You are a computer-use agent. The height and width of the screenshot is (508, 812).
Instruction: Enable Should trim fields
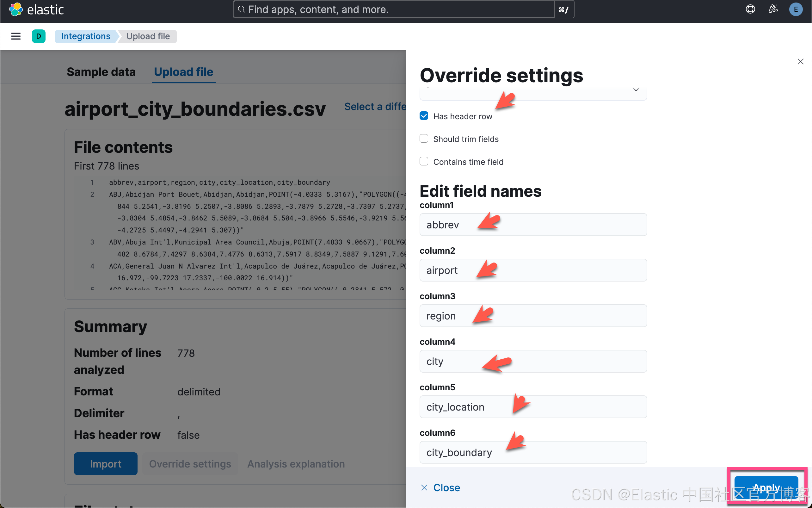click(x=423, y=139)
